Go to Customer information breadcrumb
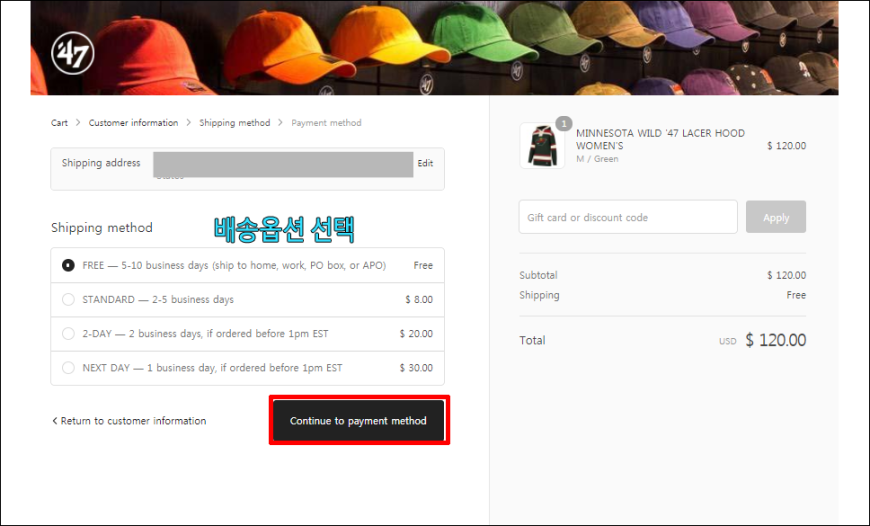This screenshot has width=870, height=526. click(133, 123)
